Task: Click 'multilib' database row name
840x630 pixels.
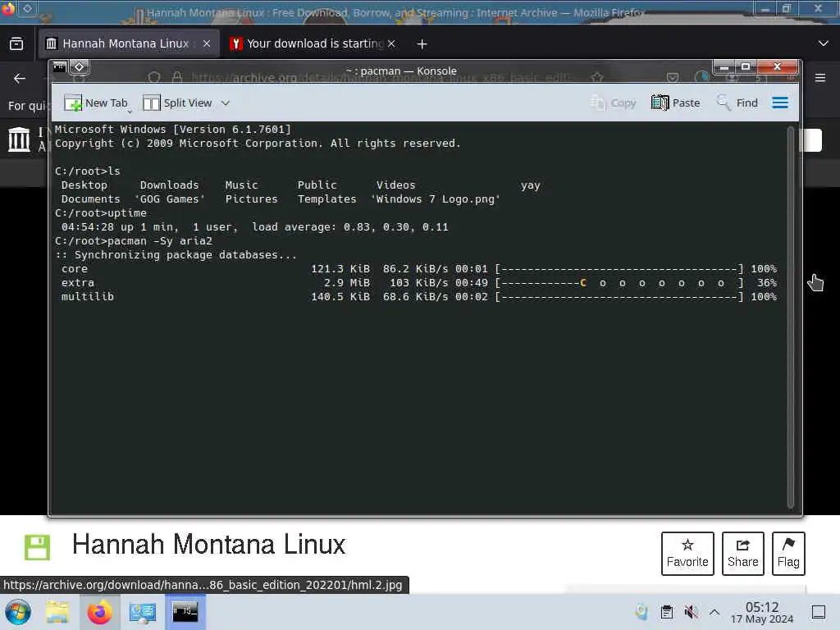Action: click(87, 297)
